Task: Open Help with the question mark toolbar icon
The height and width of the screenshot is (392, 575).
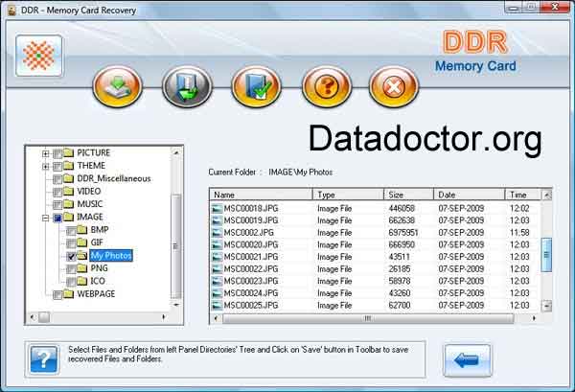Action: [x=327, y=86]
